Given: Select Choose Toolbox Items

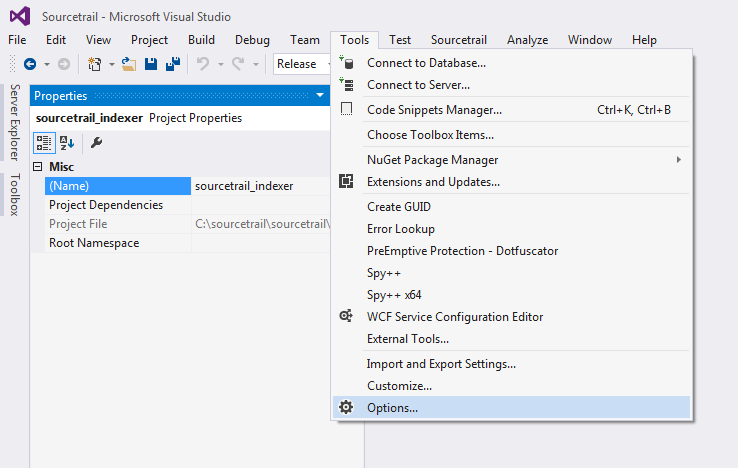Looking at the screenshot, I should click(x=511, y=135).
